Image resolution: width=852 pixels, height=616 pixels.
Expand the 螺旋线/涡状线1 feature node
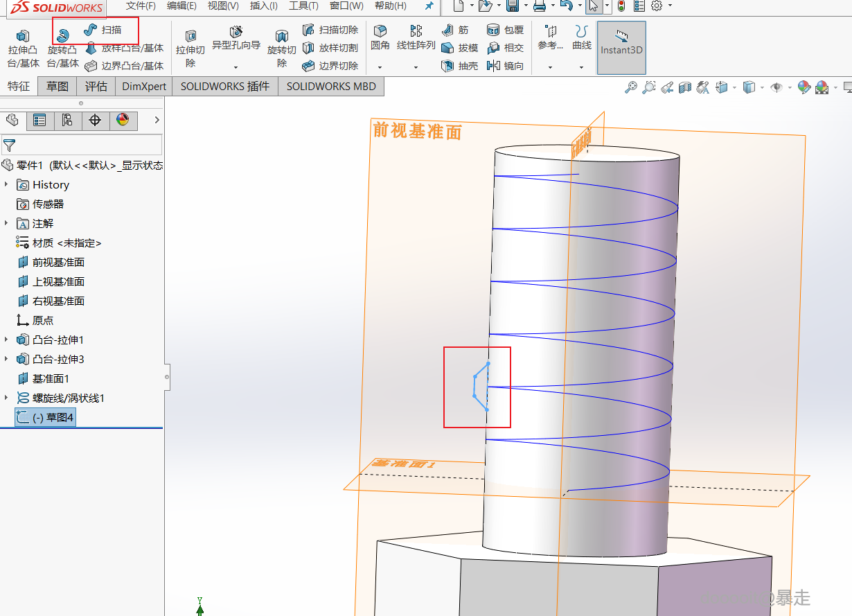pos(7,398)
